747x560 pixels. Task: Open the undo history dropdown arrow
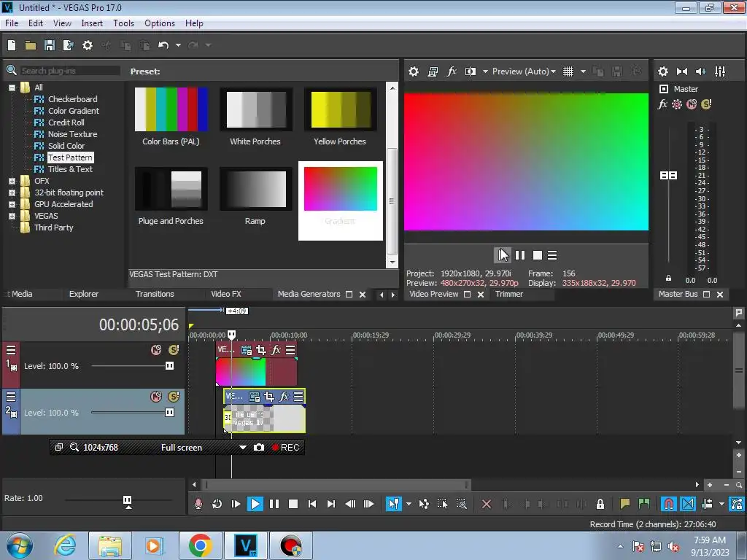pos(178,45)
